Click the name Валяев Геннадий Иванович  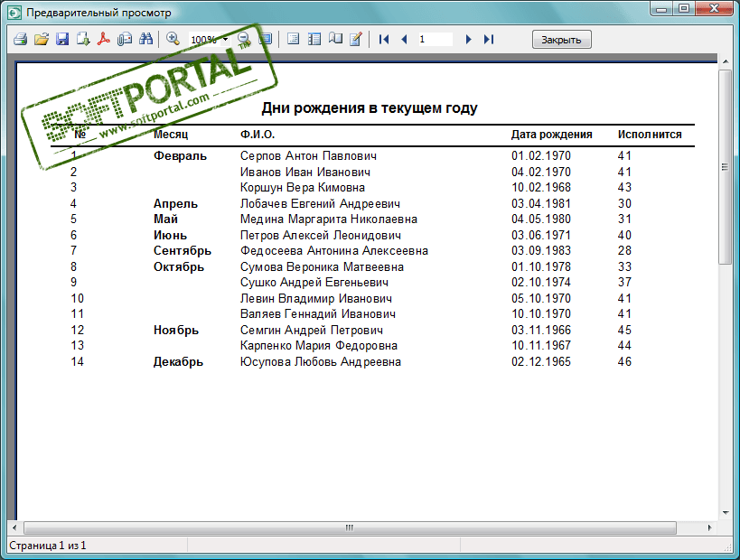(x=318, y=313)
